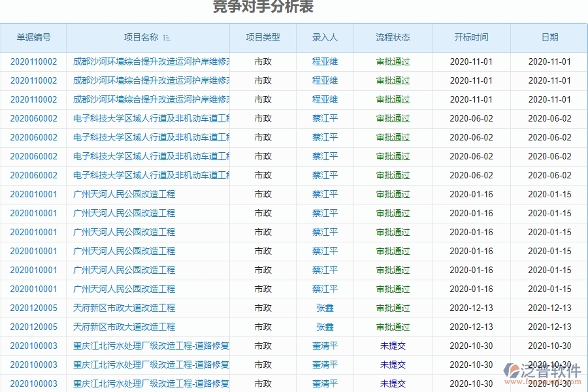Screen dimensions: 588x392
Task: Click the 单据编号 column header
Action: click(x=33, y=38)
